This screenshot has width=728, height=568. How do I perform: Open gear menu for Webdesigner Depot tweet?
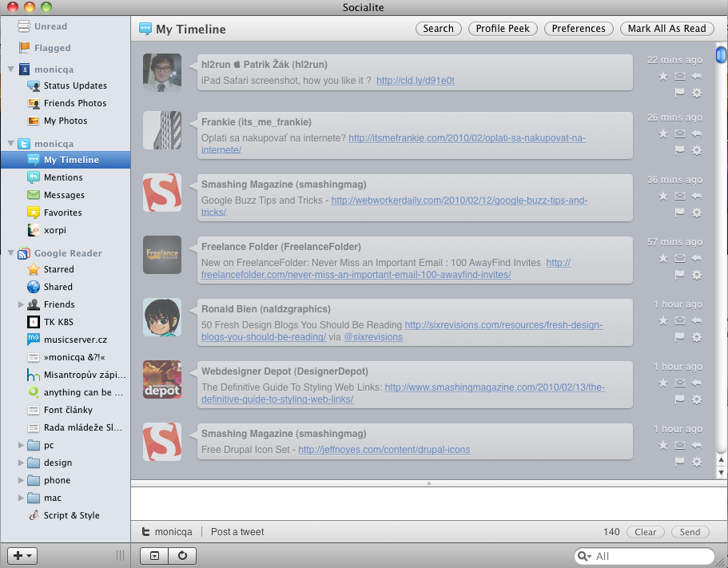(x=696, y=399)
